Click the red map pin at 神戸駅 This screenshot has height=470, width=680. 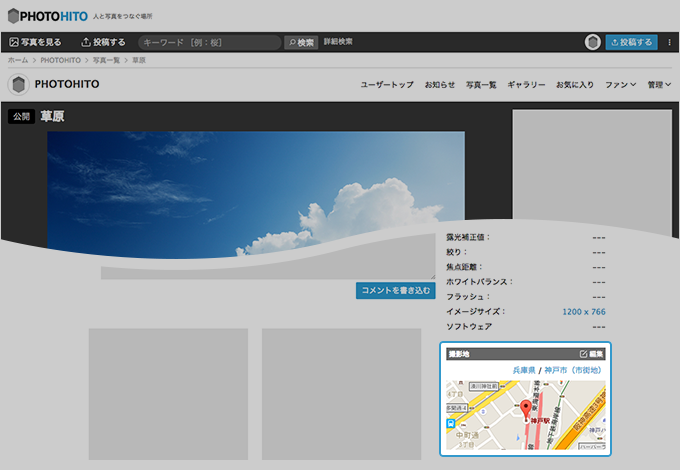[526, 408]
